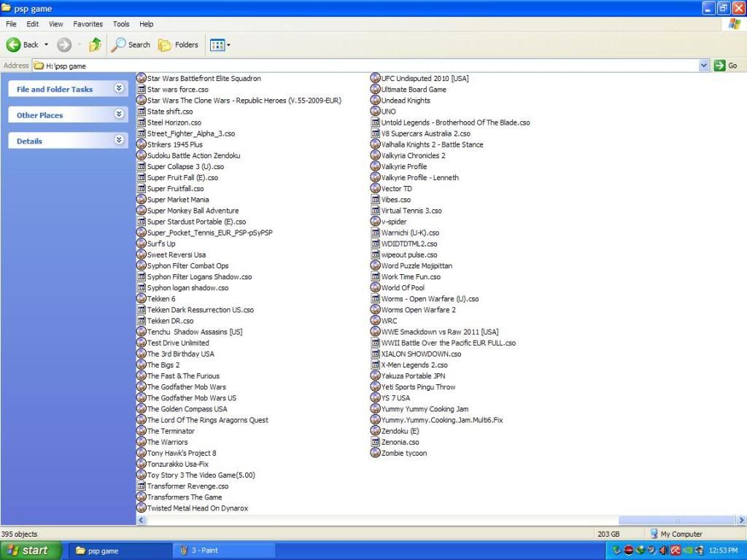Expand the Details panel
The width and height of the screenshot is (747, 560).
[x=119, y=140]
